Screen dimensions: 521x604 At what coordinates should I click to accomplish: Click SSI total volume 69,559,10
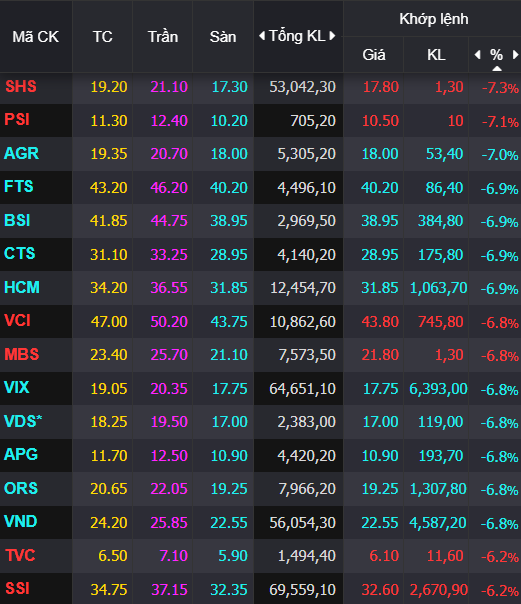302,590
